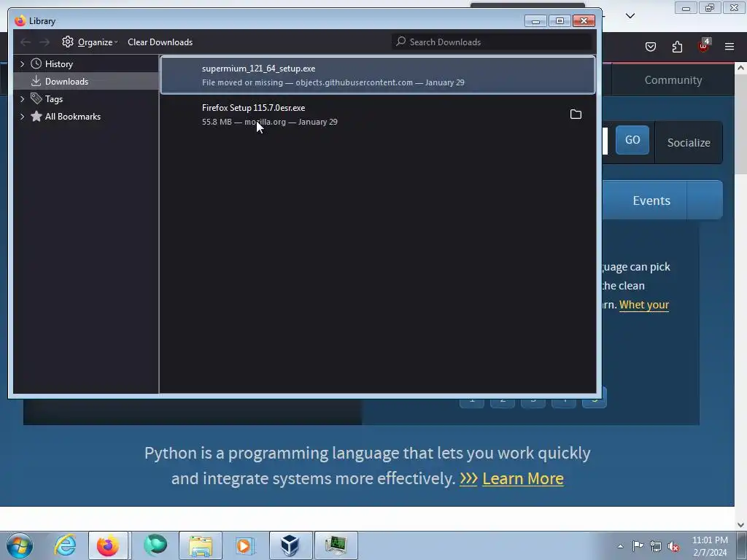Expand the History tree node
Viewport: 747px width, 560px height.
pyautogui.click(x=22, y=64)
